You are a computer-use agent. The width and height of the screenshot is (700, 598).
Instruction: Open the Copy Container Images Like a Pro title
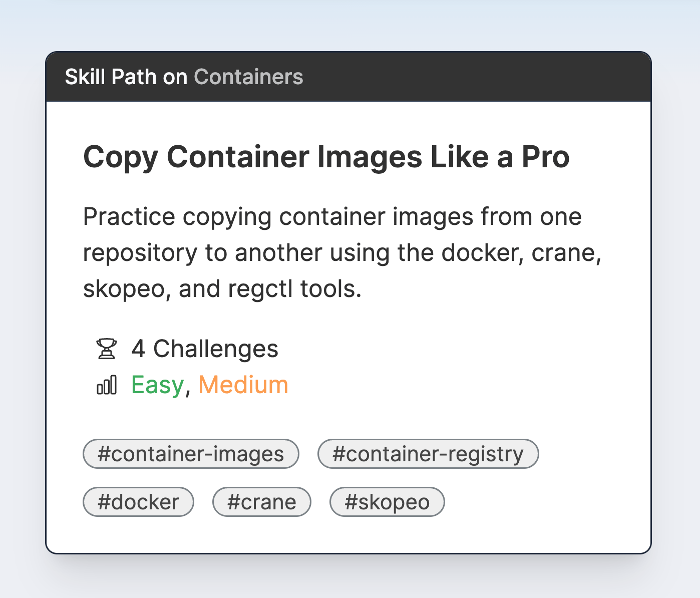326,157
